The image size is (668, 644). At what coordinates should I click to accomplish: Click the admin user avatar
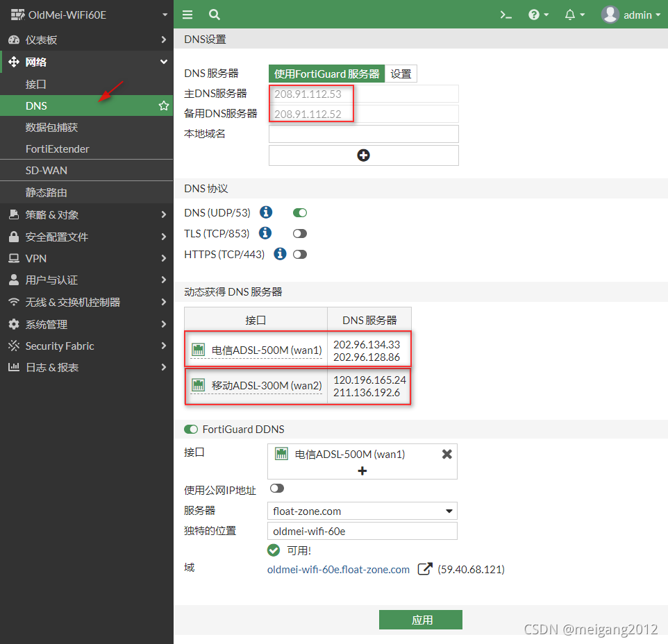[x=610, y=15]
